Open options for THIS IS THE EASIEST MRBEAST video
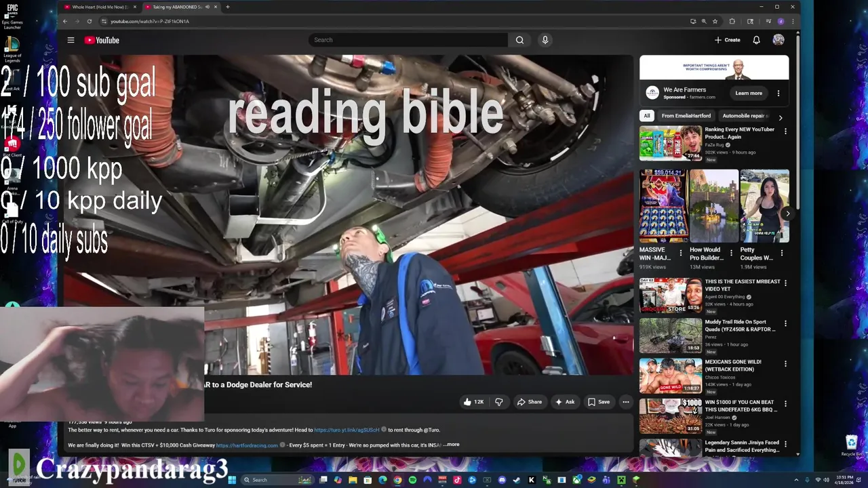868x488 pixels. [x=785, y=283]
